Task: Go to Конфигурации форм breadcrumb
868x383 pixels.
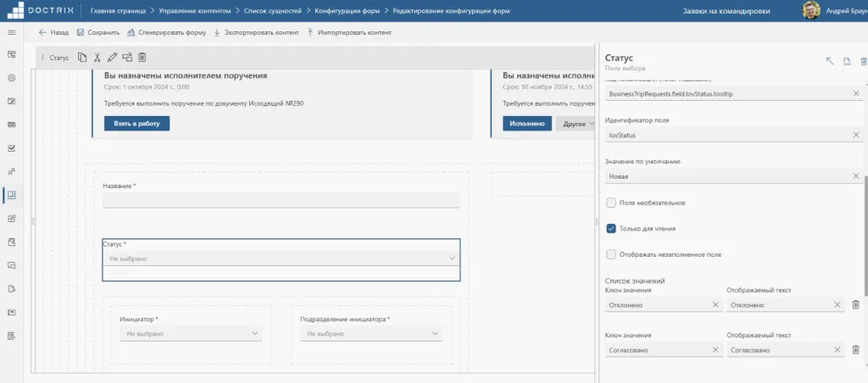Action: click(x=347, y=10)
